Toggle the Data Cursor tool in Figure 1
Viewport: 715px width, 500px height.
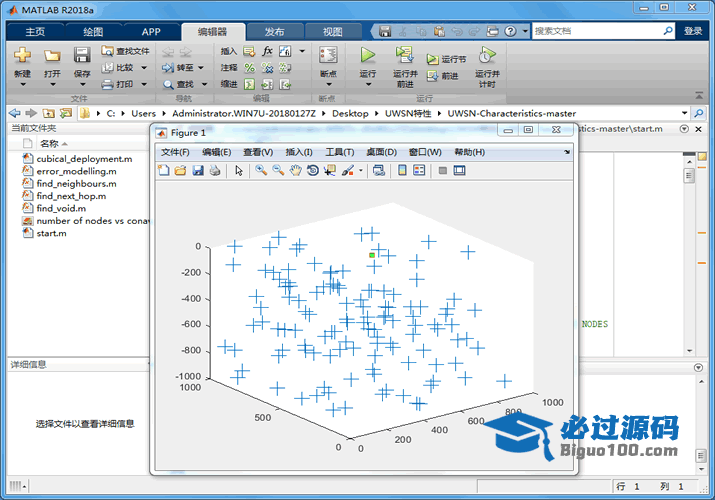point(330,170)
